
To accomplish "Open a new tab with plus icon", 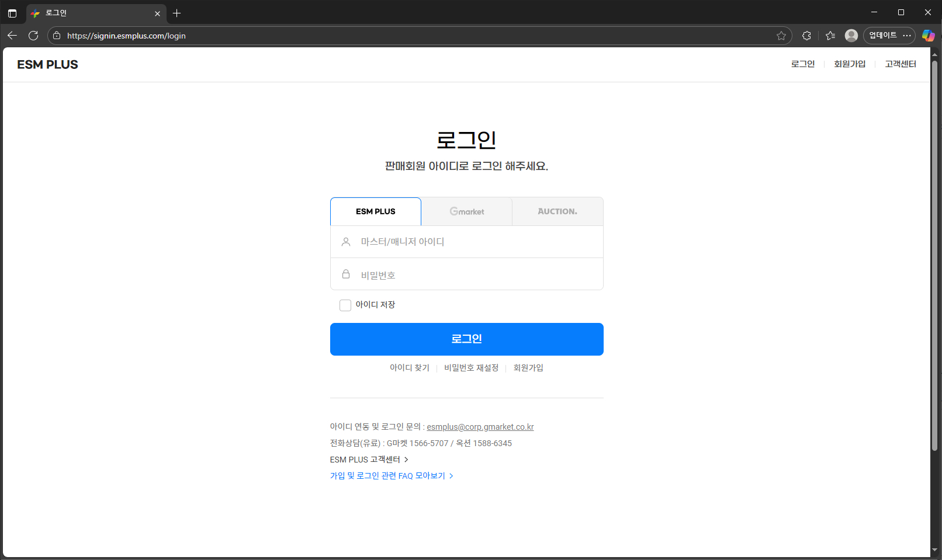I will pyautogui.click(x=176, y=13).
